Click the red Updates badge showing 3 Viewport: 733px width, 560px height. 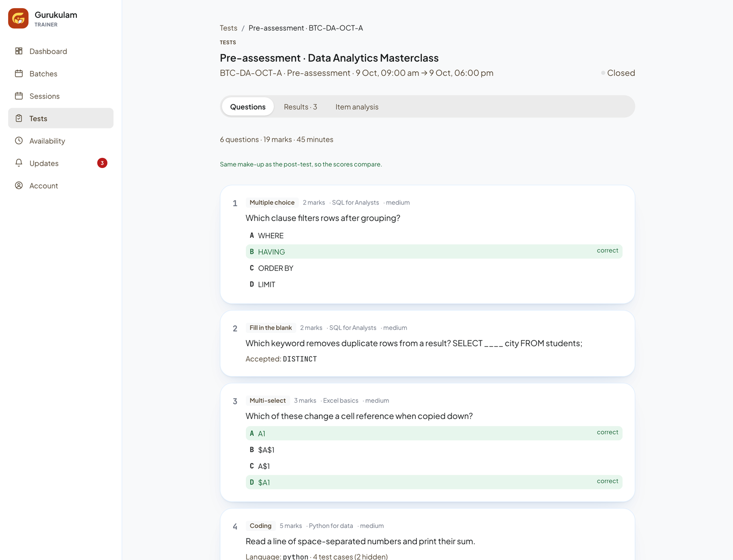102,163
